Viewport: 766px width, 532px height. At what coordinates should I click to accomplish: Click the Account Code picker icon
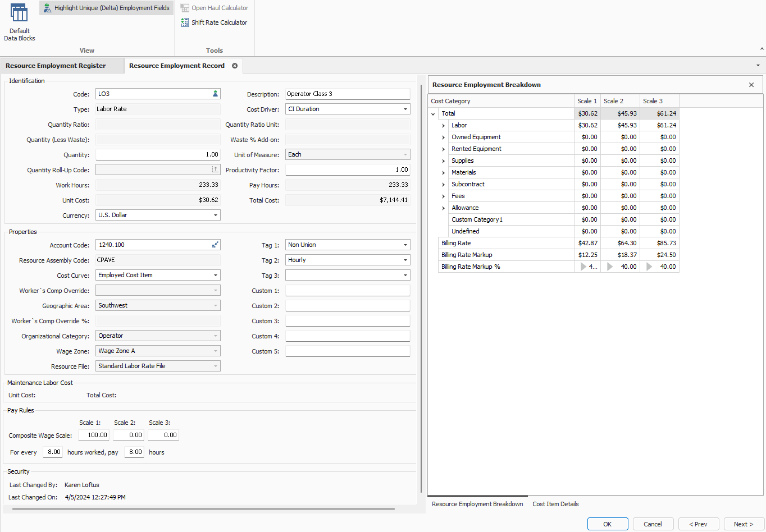[215, 245]
